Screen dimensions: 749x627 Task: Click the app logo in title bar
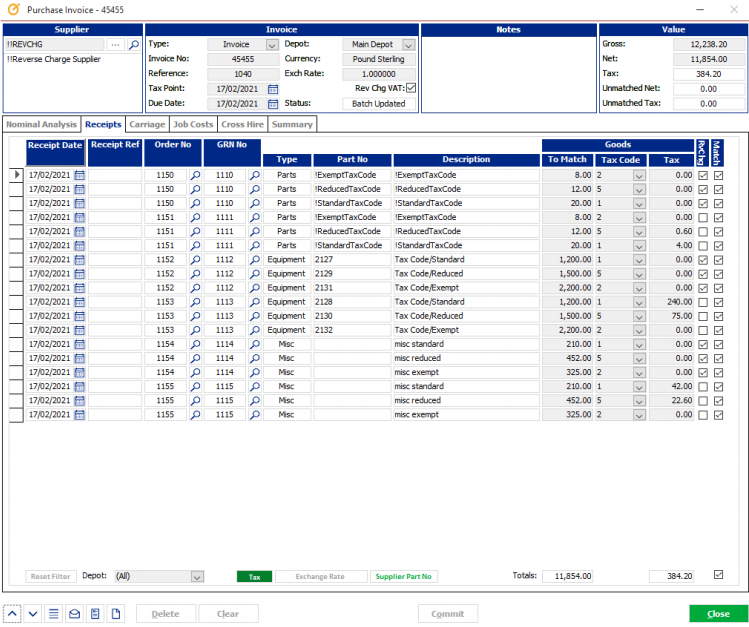(14, 10)
